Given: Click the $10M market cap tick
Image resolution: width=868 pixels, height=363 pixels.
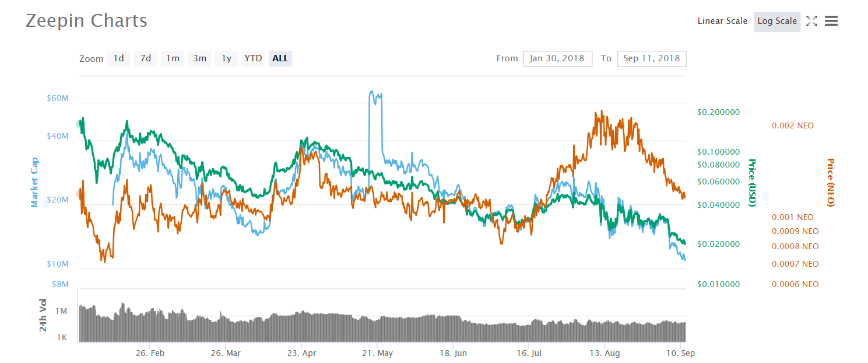Looking at the screenshot, I should pyautogui.click(x=58, y=264).
